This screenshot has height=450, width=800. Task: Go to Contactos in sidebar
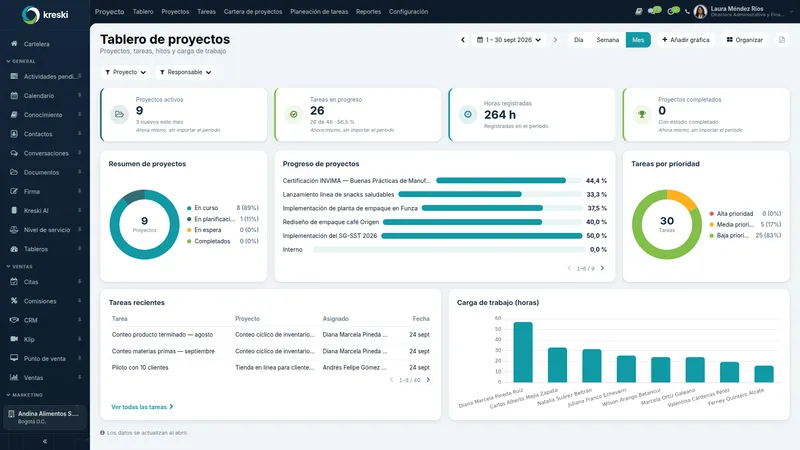click(38, 134)
